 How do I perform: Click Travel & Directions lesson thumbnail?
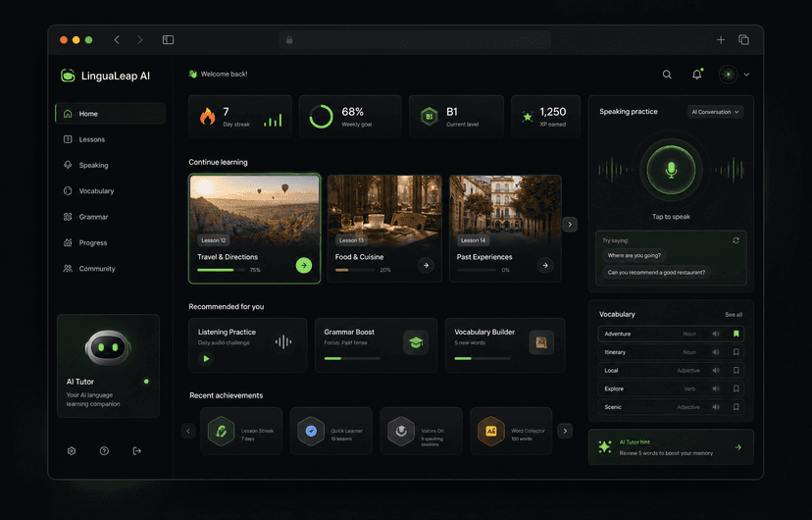(x=254, y=211)
